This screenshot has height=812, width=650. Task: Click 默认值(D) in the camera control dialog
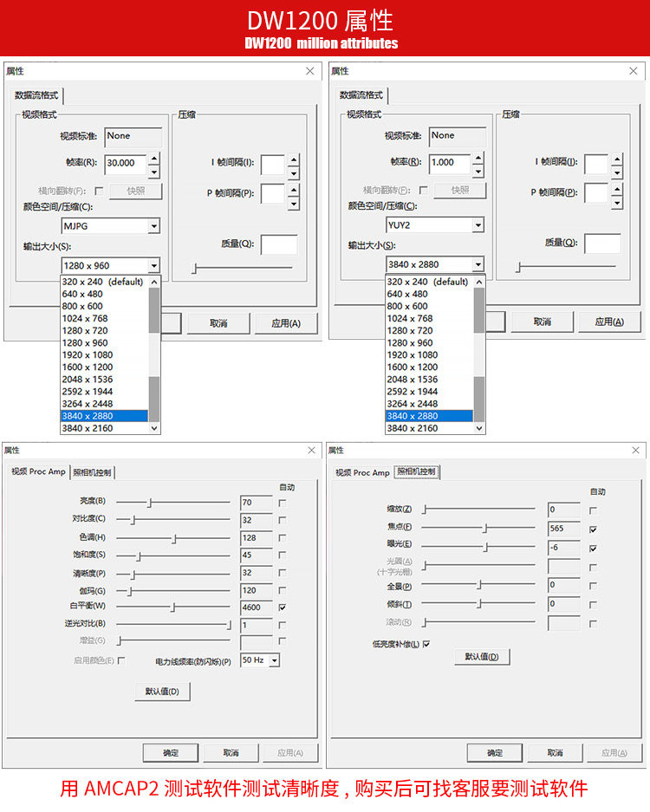coord(482,657)
